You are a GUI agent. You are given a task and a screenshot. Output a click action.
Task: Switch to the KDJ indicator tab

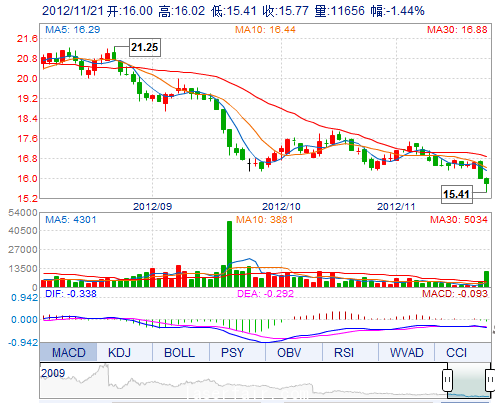119,352
